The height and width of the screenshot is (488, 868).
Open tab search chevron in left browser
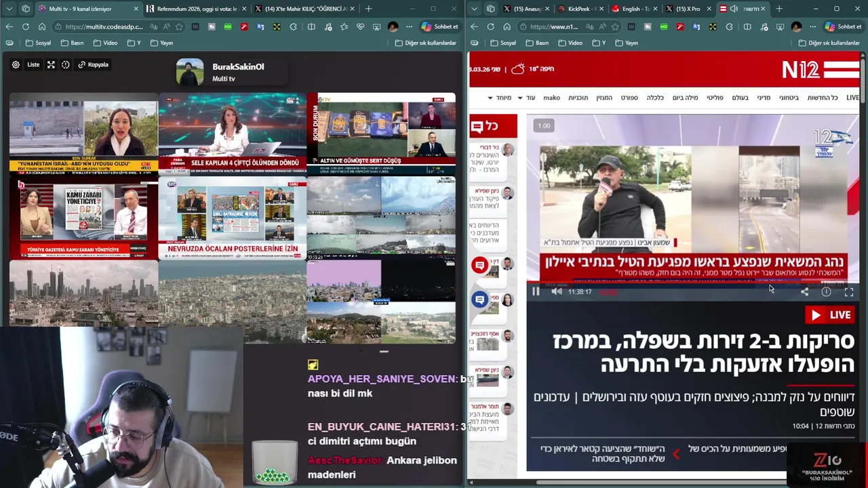[9, 9]
